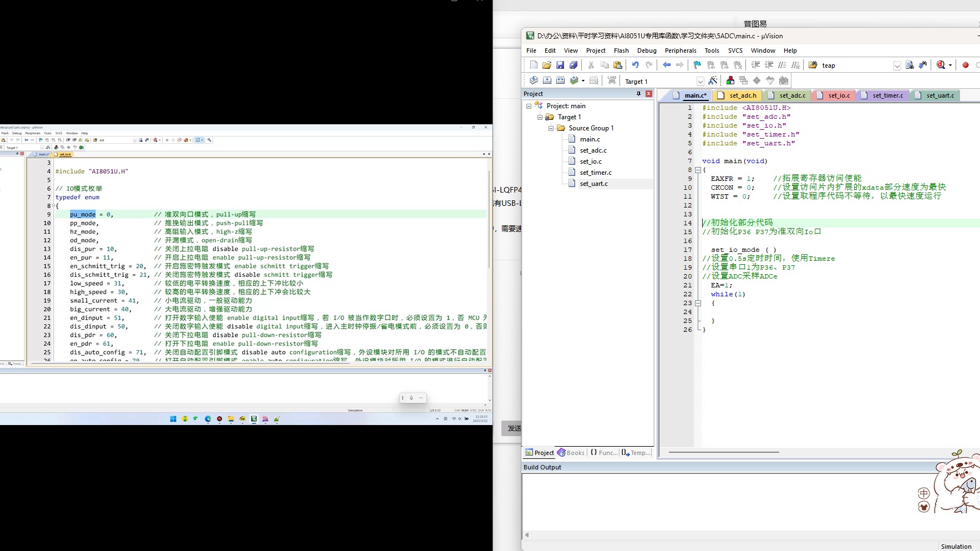Click Build Output left scroll arrow
The height and width of the screenshot is (551, 980).
[x=527, y=535]
